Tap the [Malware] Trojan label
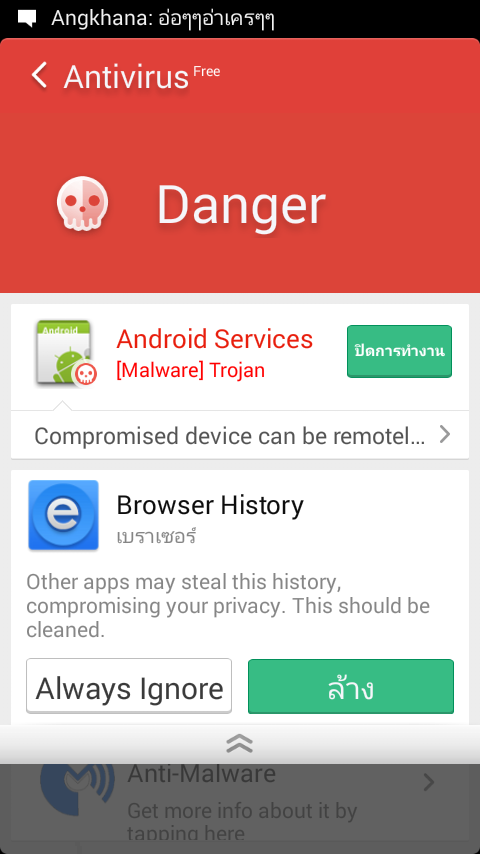 (x=191, y=370)
